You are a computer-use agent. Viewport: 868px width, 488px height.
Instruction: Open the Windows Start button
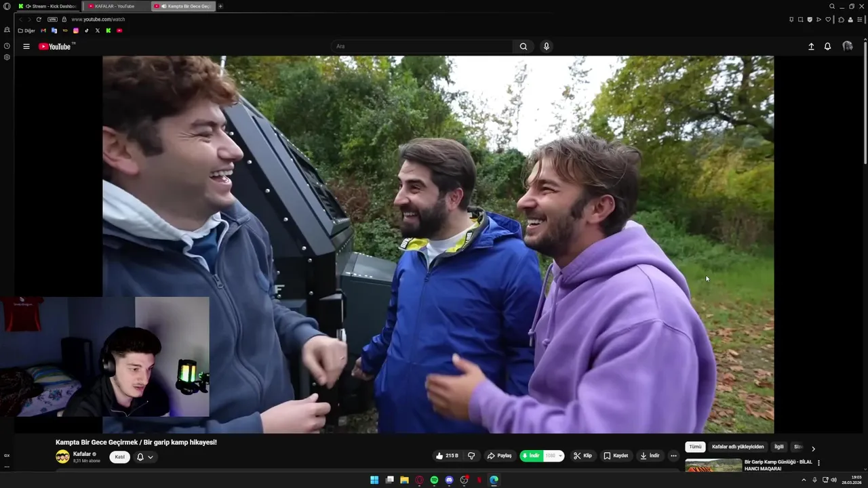pos(374,480)
